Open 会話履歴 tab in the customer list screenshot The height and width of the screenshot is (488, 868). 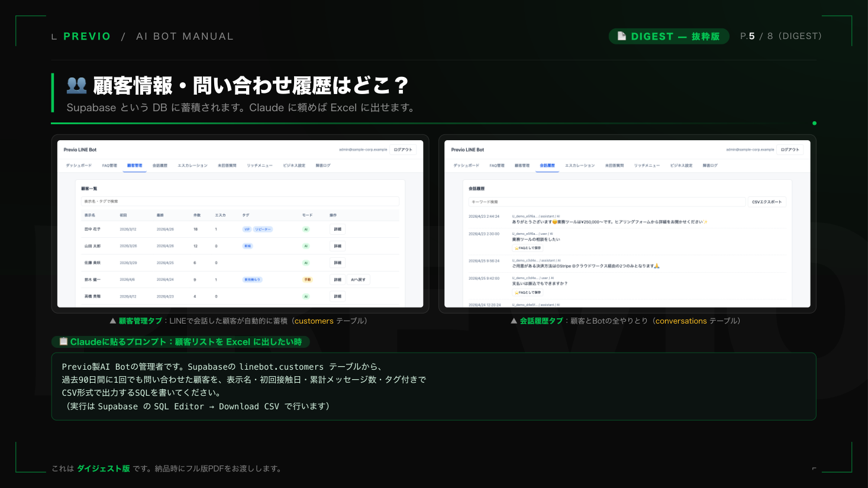coord(160,166)
